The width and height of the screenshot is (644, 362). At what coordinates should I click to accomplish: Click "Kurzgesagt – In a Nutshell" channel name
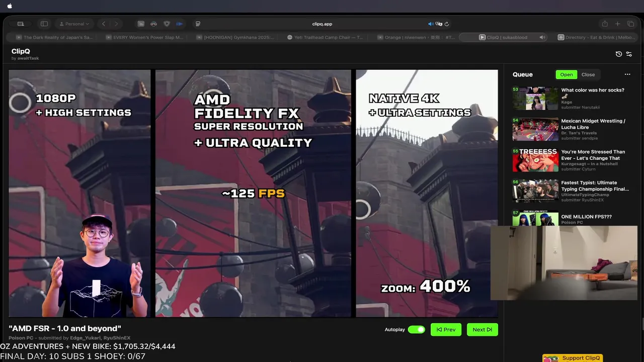(590, 164)
